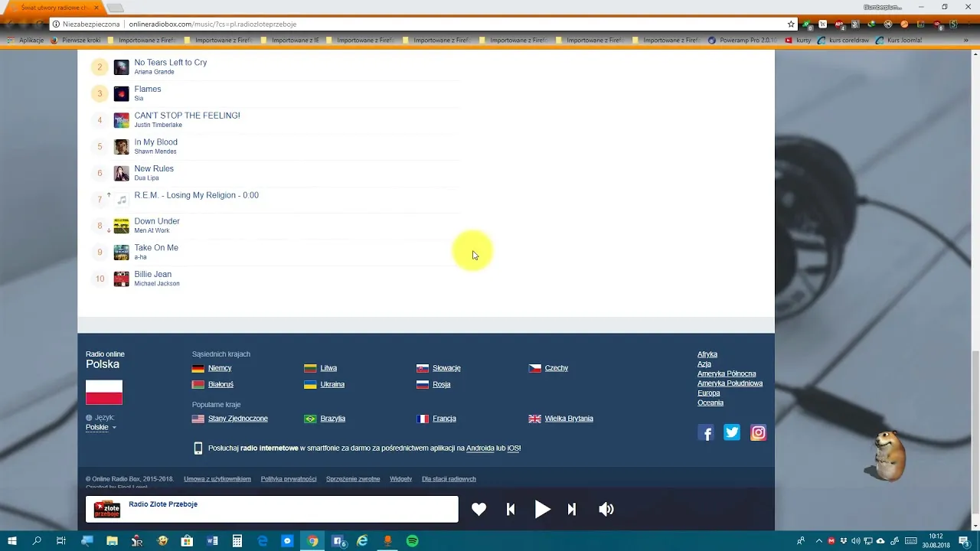
Task: Mute the player volume speaker icon
Action: click(606, 510)
